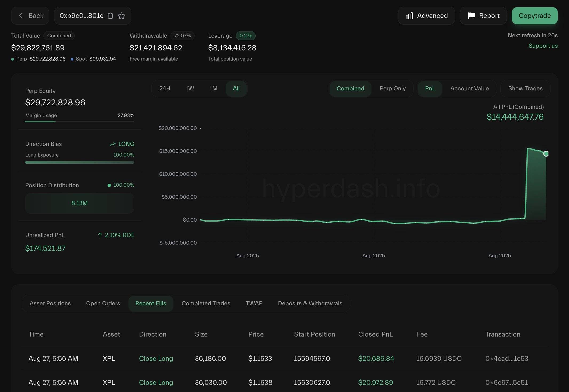
Task: Click the chart's latest data point marker
Action: click(x=546, y=154)
